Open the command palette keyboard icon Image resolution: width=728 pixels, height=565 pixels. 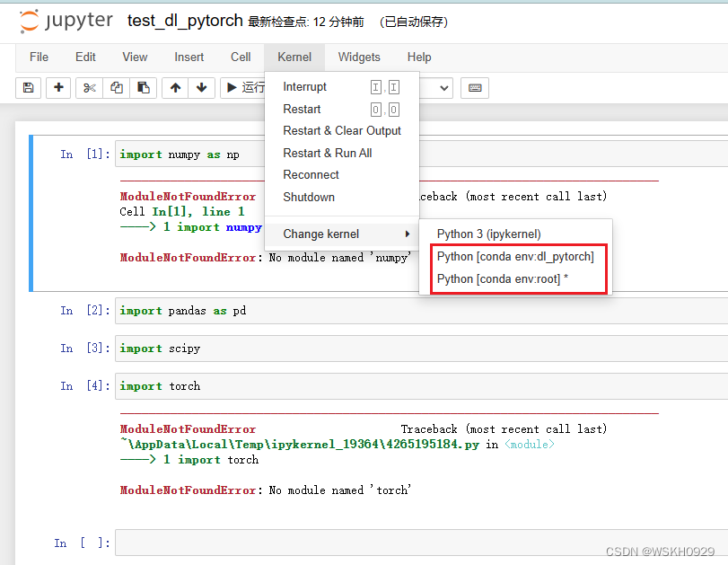475,87
